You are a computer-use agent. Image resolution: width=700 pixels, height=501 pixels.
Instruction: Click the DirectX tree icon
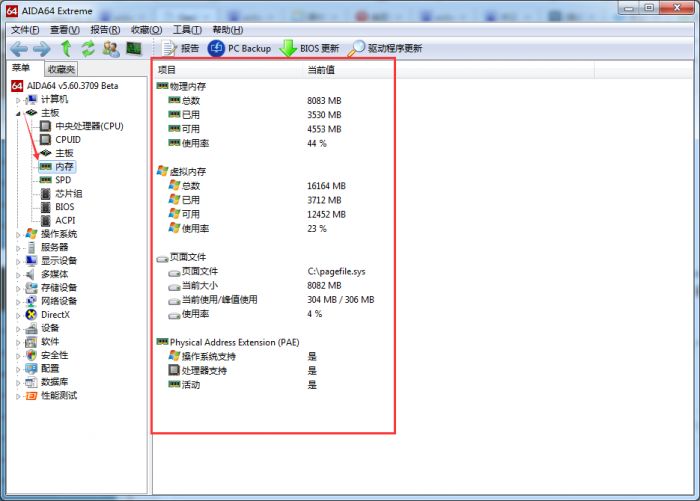(x=31, y=315)
